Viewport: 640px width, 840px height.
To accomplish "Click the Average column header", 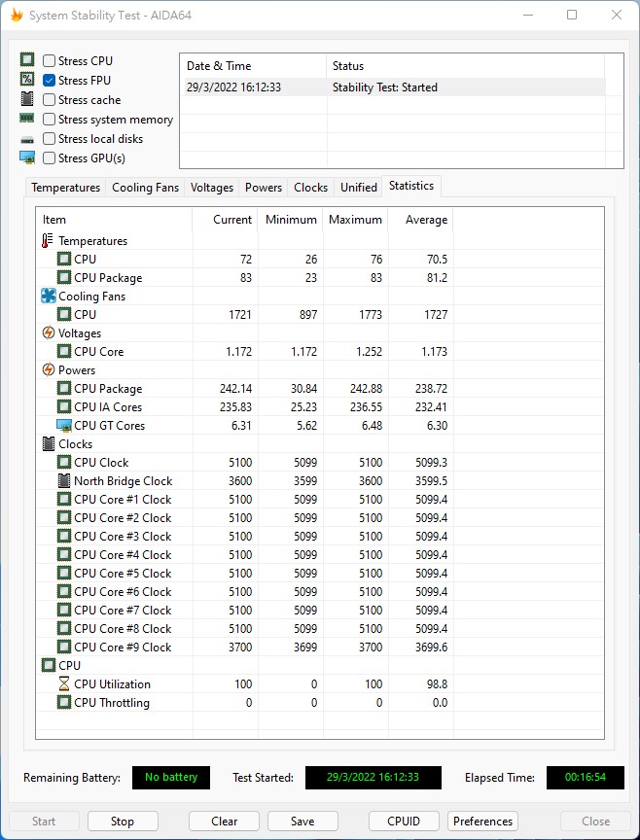I will tap(421, 220).
